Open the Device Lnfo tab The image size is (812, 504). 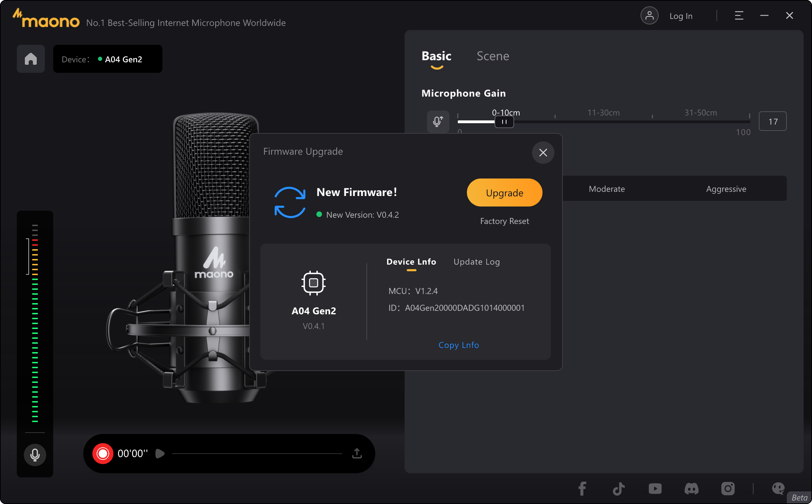click(411, 262)
